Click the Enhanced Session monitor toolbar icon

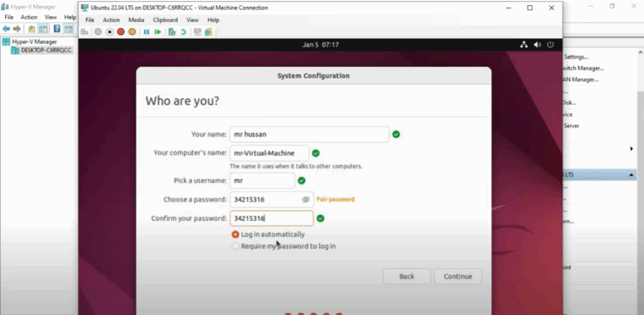click(197, 31)
